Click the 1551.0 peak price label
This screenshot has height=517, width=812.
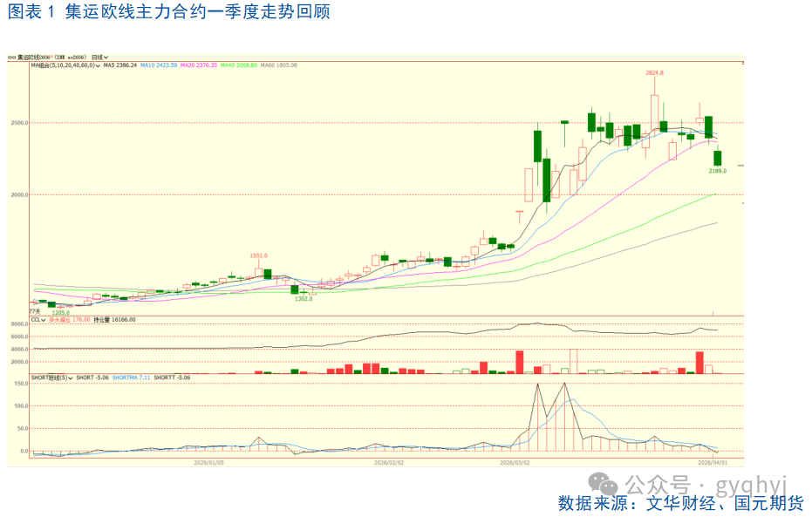(258, 255)
